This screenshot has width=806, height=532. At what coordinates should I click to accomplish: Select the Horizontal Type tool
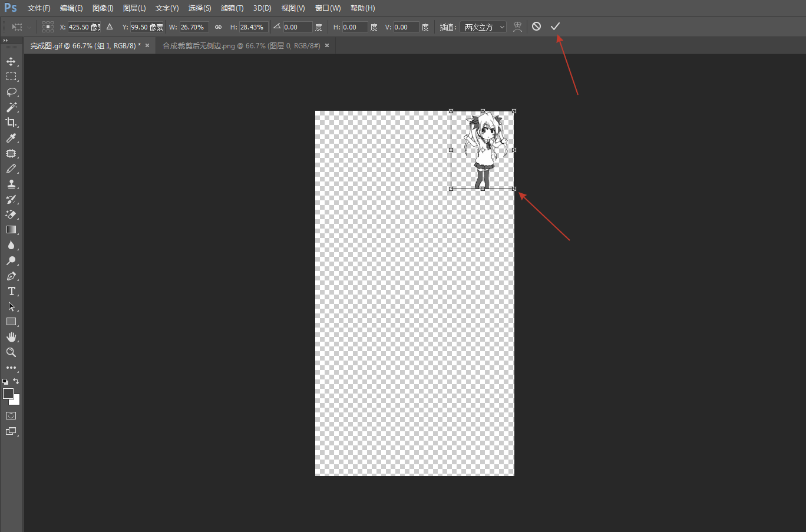[x=11, y=291]
